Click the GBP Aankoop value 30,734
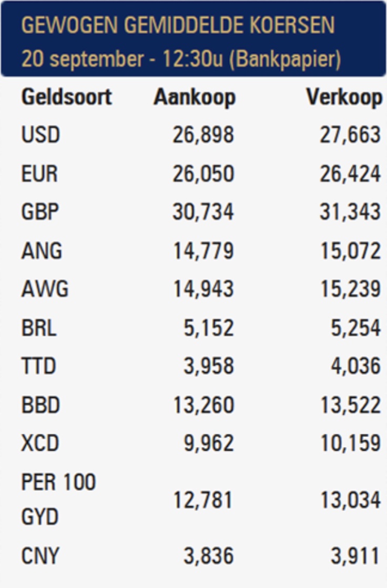 203,212
